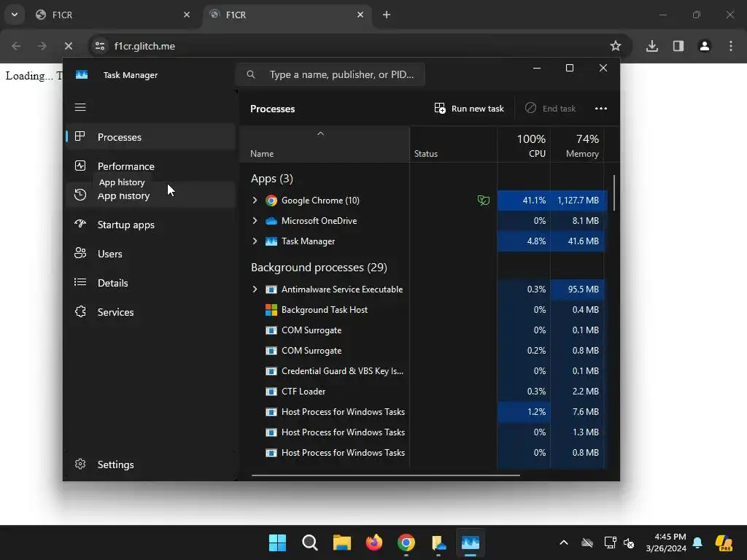Image resolution: width=747 pixels, height=560 pixels.
Task: Open Settings in Task Manager sidebar
Action: tap(150, 464)
